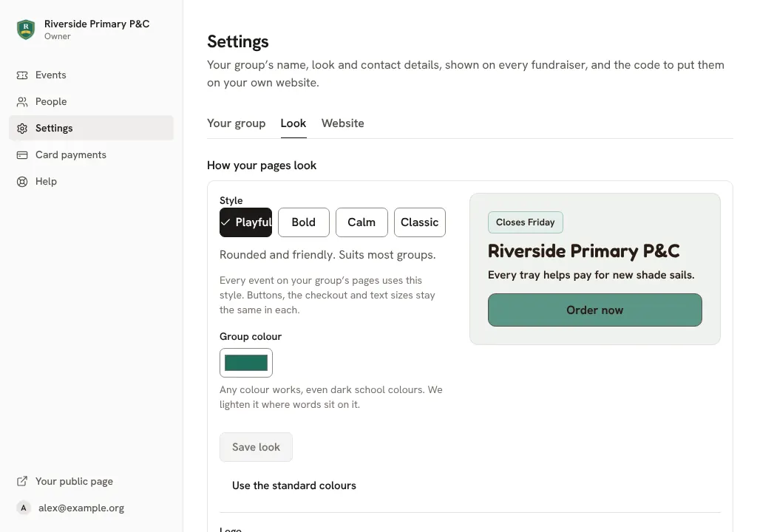Go to Events in the sidebar
Image resolution: width=757 pixels, height=532 pixels.
tap(91, 75)
